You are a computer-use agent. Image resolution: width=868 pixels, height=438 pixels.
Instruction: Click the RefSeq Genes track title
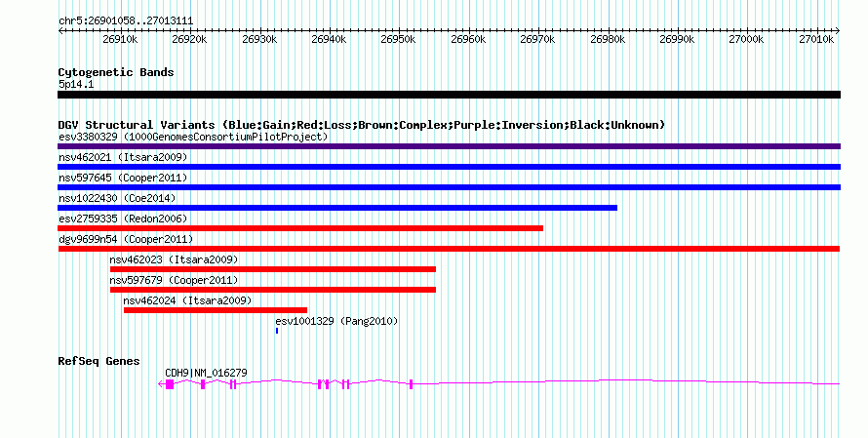[x=99, y=362]
